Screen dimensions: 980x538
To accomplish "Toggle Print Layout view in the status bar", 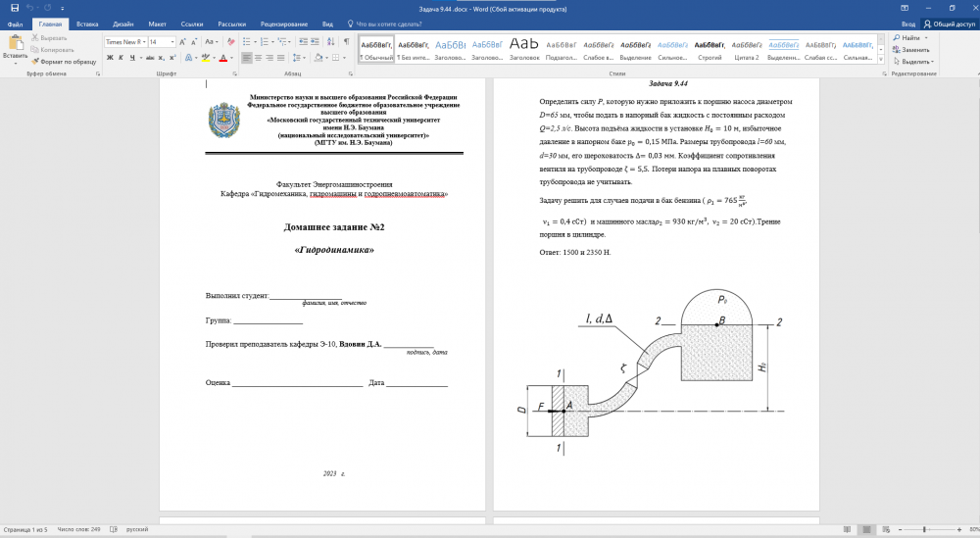I will click(866, 530).
